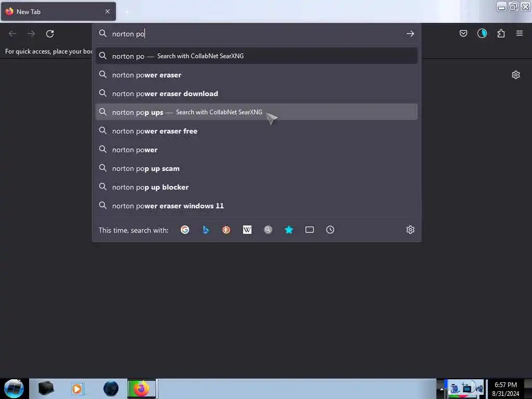Launch media player from taskbar
Image resolution: width=532 pixels, height=399 pixels.
[77, 389]
